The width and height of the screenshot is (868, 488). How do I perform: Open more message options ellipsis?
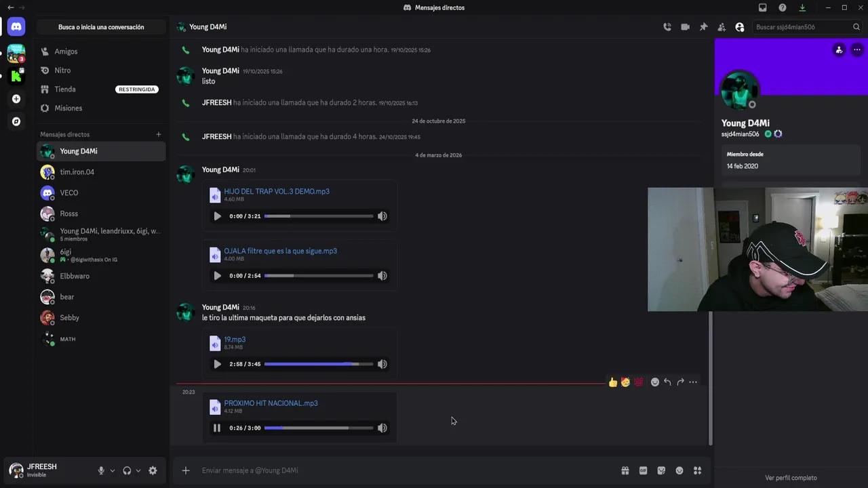693,382
